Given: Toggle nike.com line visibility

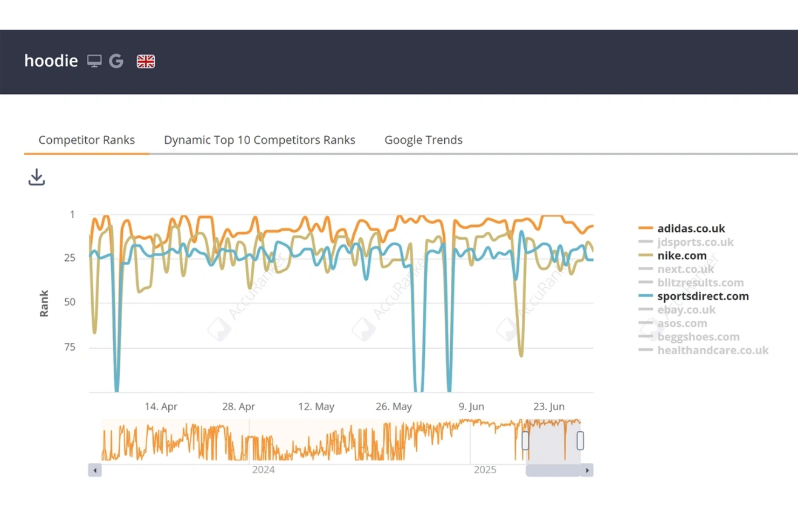Looking at the screenshot, I should point(682,255).
